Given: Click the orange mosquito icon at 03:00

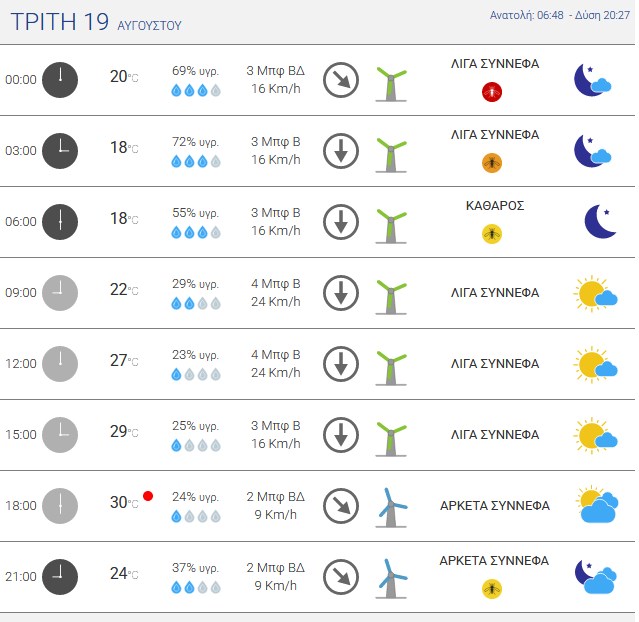Looking at the screenshot, I should click(x=492, y=163).
